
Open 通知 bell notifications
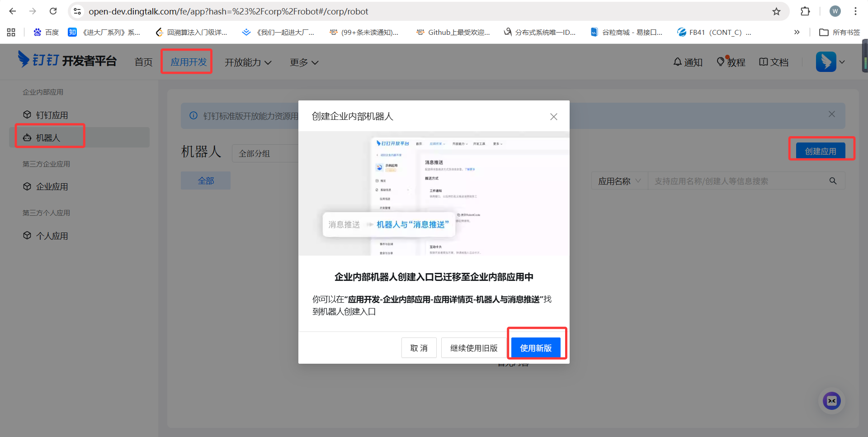(x=688, y=62)
